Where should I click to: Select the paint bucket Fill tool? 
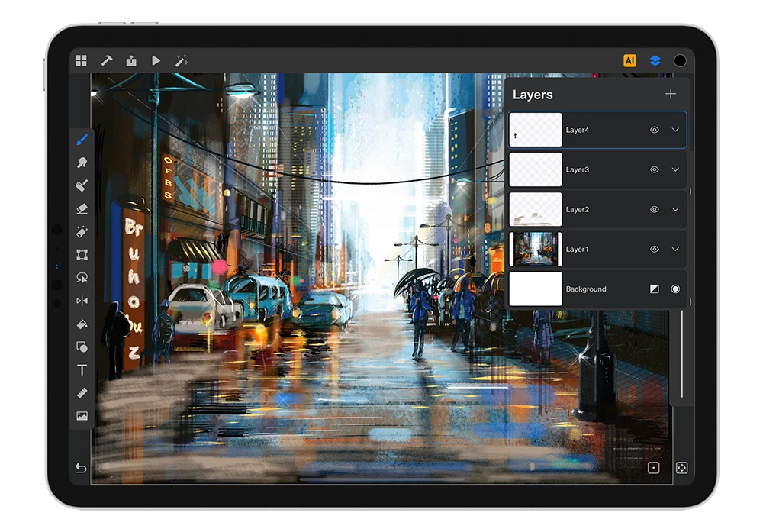point(82,324)
